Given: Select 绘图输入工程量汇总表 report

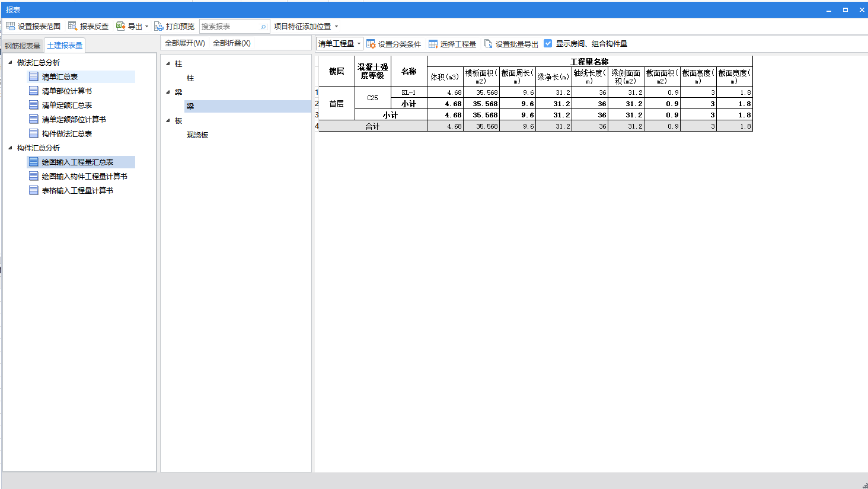Looking at the screenshot, I should click(78, 162).
